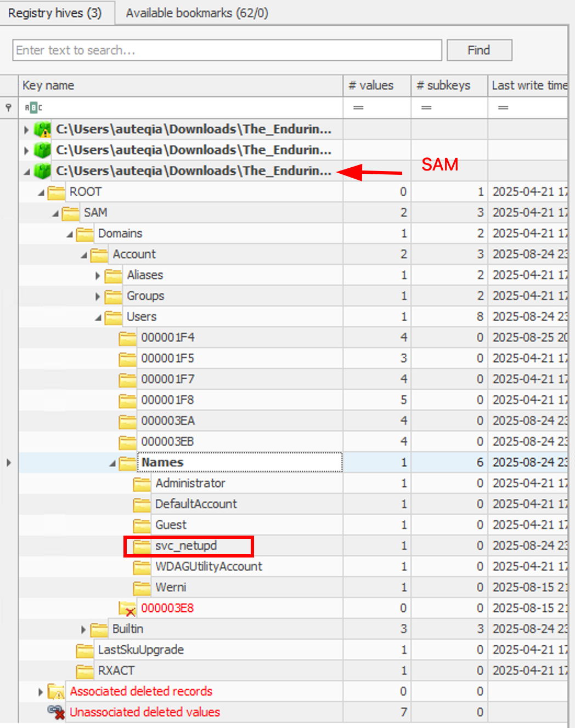This screenshot has height=728, width=575.
Task: Click the green hive icon of the SAM hive
Action: [x=42, y=171]
